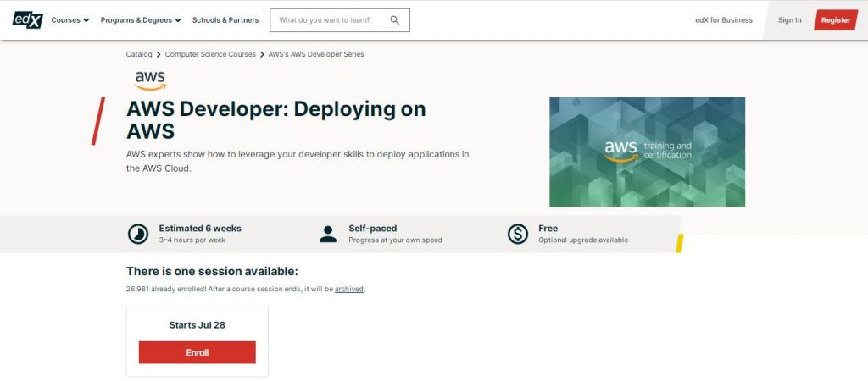
Task: Go to Catalog breadcrumb link
Action: [x=139, y=54]
